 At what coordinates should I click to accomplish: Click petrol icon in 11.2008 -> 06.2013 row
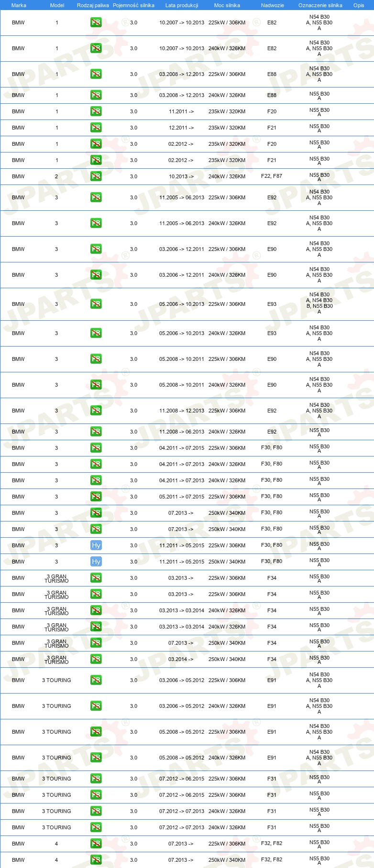coord(96,432)
